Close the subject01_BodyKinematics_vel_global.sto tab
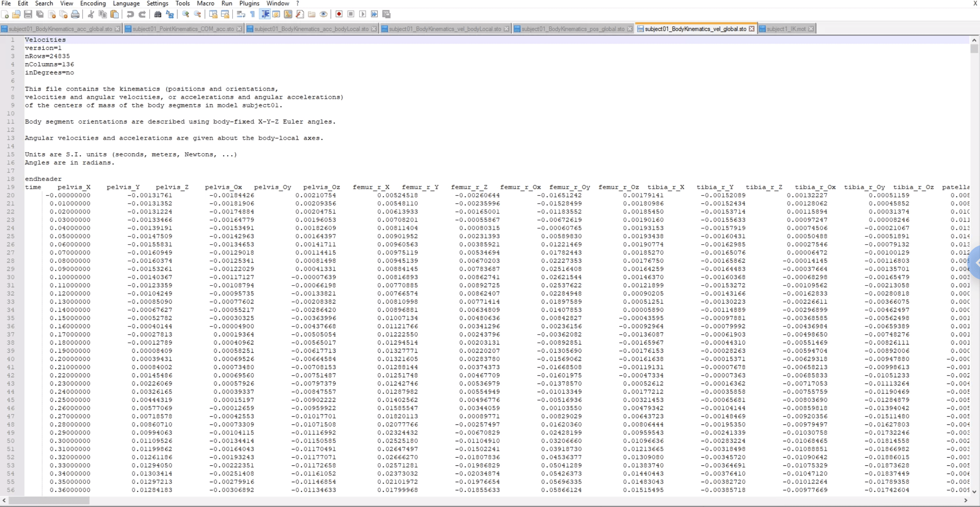The width and height of the screenshot is (980, 507). click(752, 29)
